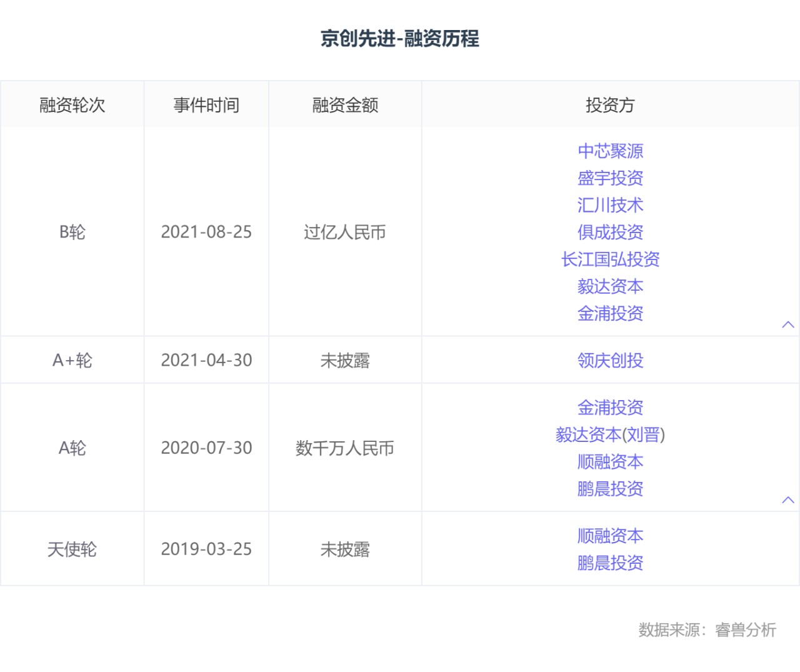
Task: Open 中芯聚源 investor link
Action: tap(610, 151)
